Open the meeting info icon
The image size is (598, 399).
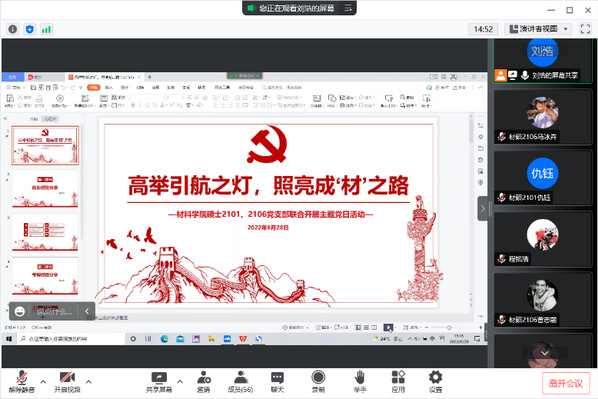[x=13, y=29]
